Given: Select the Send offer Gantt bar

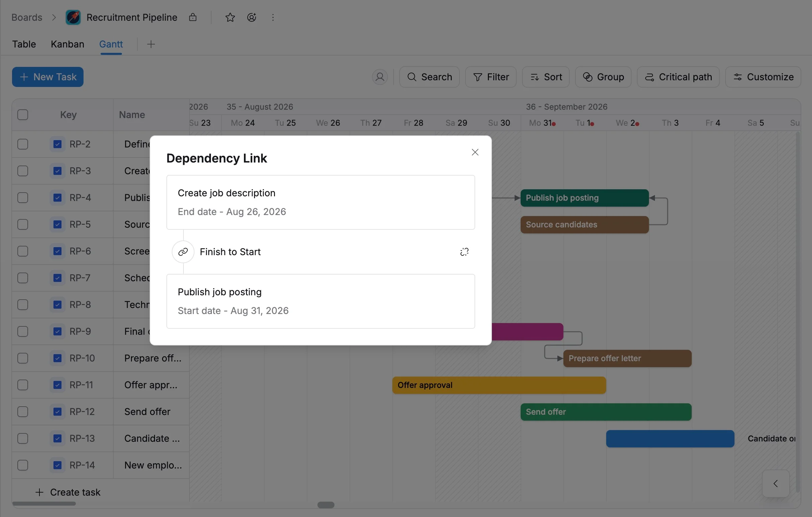Looking at the screenshot, I should (x=605, y=412).
